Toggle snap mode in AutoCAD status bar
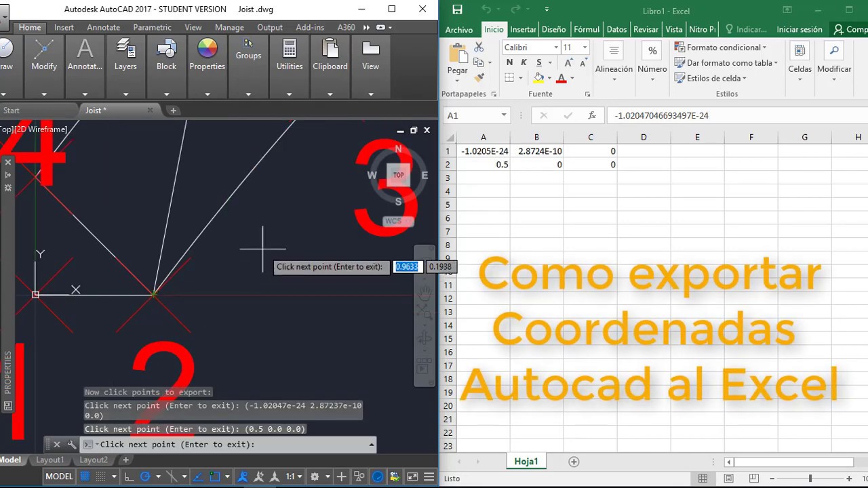The image size is (868, 488). [100, 476]
